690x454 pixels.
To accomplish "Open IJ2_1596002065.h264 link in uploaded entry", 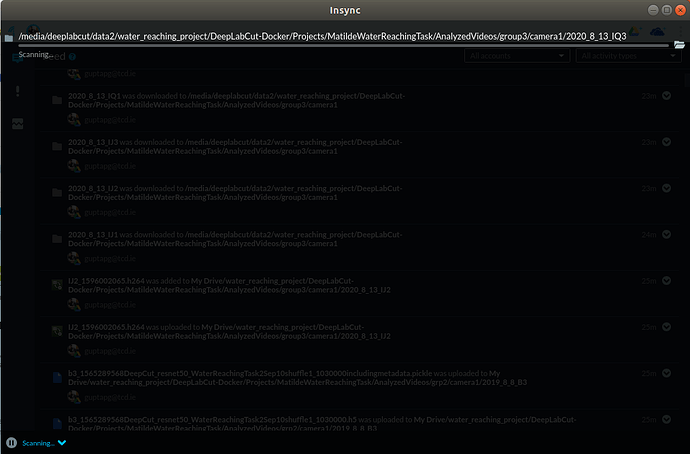I will tap(106, 327).
